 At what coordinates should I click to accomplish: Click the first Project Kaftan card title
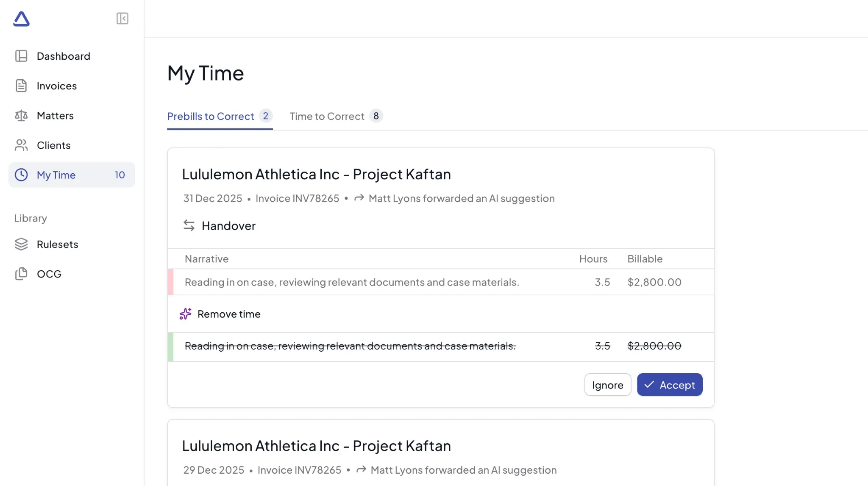[x=316, y=174]
